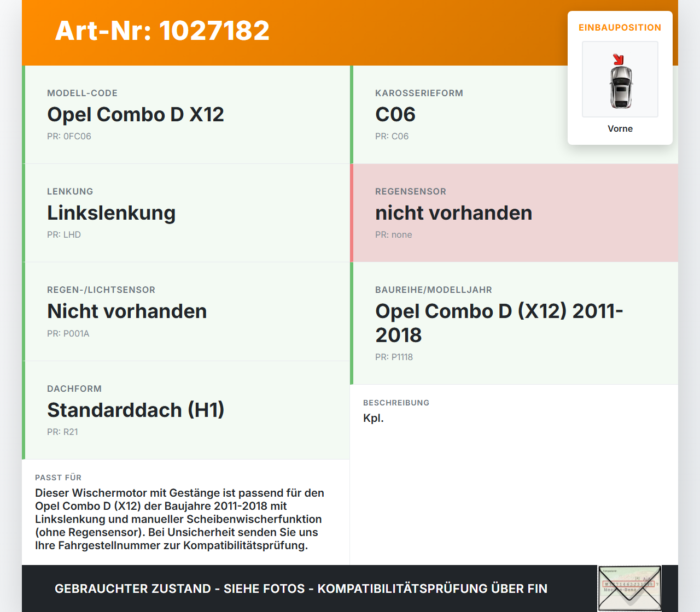700x612 pixels.
Task: Click the PR: P1118 code
Action: click(x=394, y=357)
